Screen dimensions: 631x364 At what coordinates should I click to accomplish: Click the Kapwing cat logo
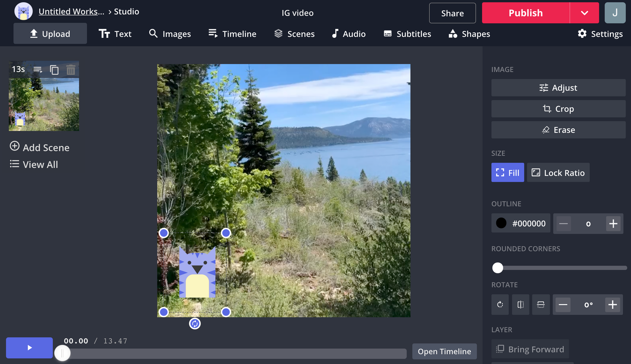tap(24, 12)
